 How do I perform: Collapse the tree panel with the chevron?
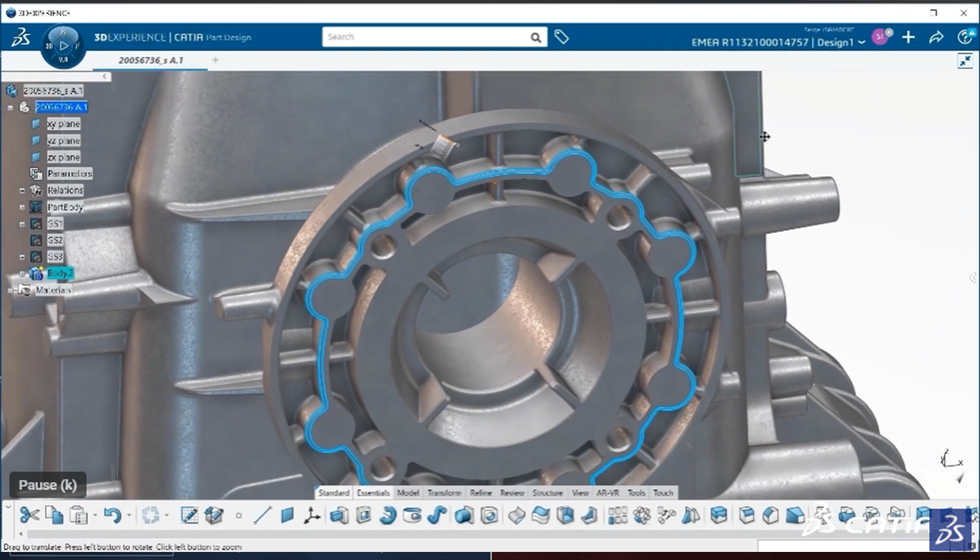pos(105,77)
